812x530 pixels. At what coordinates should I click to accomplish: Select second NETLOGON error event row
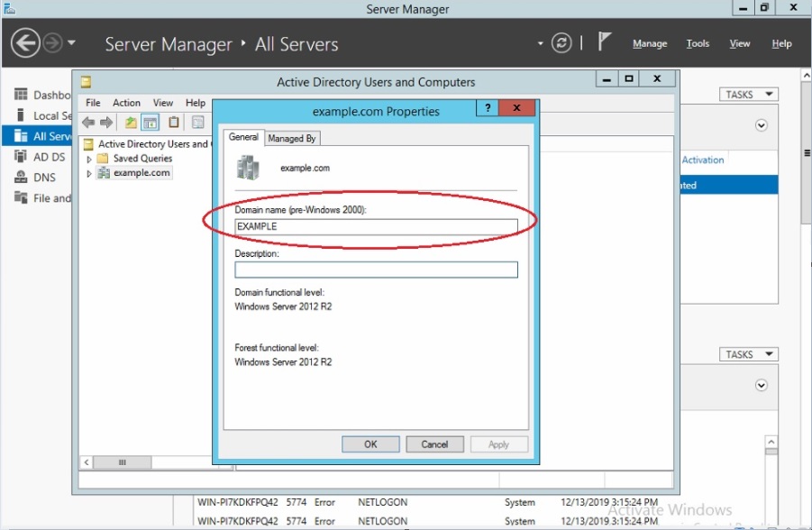[x=428, y=521]
